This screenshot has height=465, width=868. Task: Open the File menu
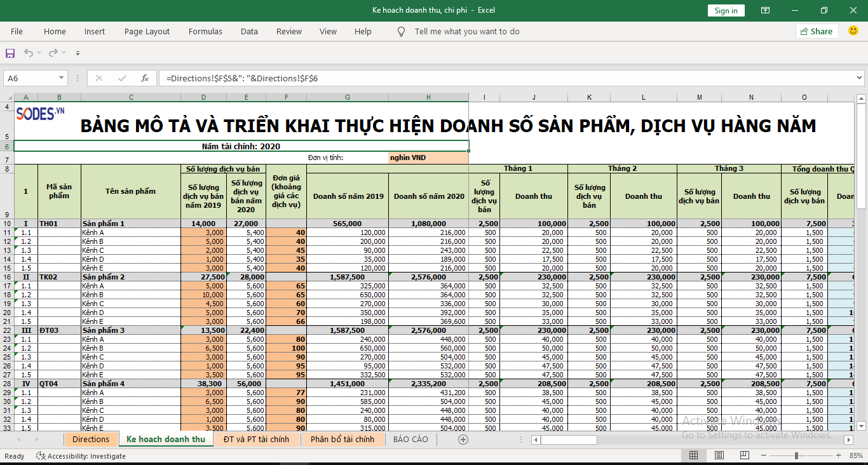pos(17,31)
